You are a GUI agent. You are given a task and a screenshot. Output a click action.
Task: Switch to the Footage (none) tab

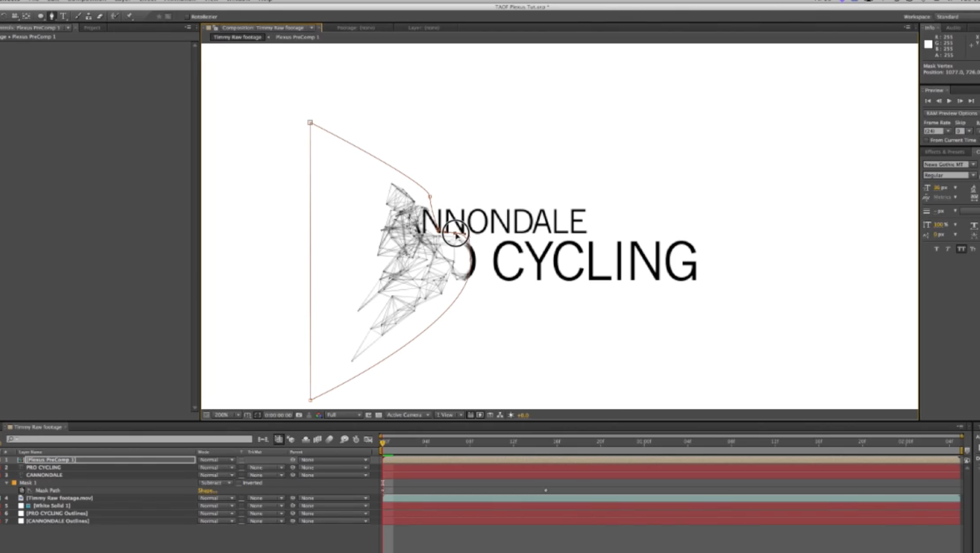click(x=356, y=27)
